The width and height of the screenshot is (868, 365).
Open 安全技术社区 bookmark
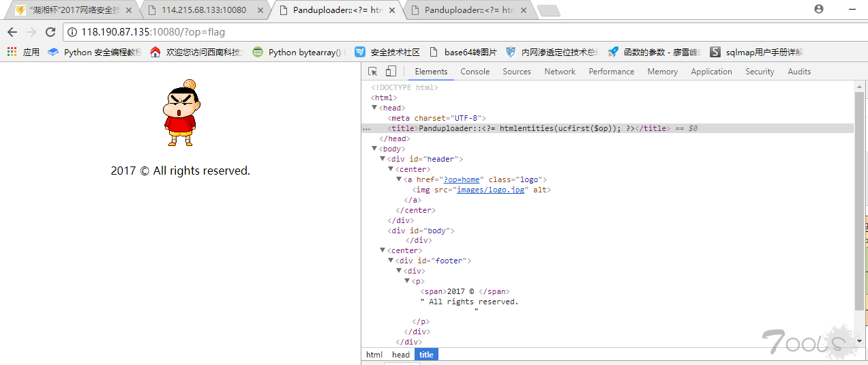(387, 52)
